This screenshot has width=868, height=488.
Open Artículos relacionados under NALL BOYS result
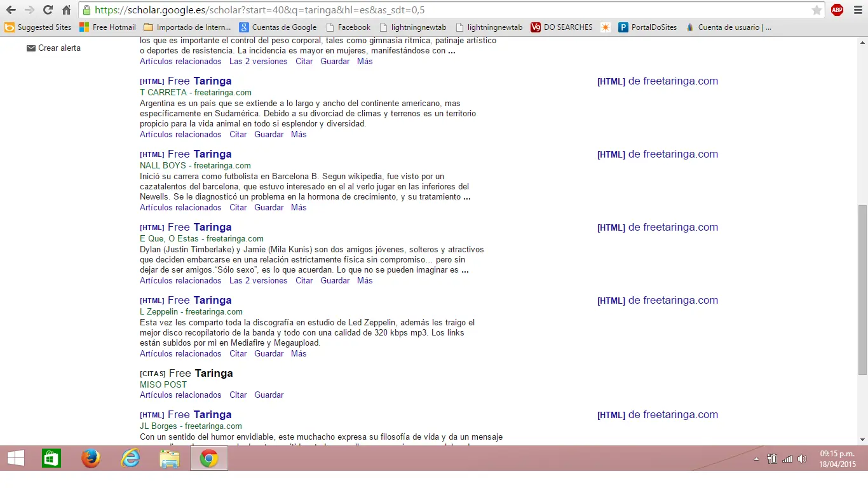point(180,207)
